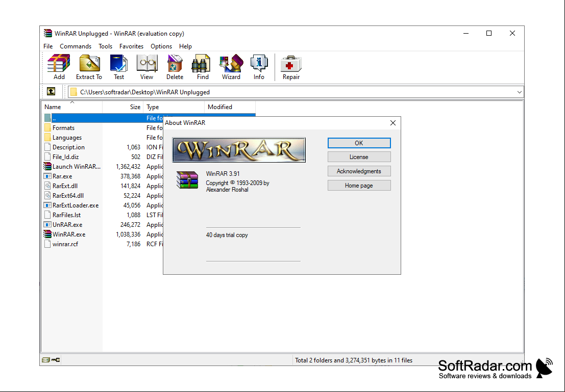
Task: Open the Favorites menu
Action: [x=132, y=46]
